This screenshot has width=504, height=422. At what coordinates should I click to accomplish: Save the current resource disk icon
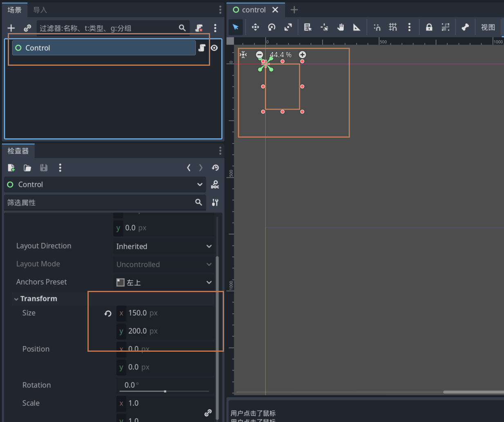[44, 167]
